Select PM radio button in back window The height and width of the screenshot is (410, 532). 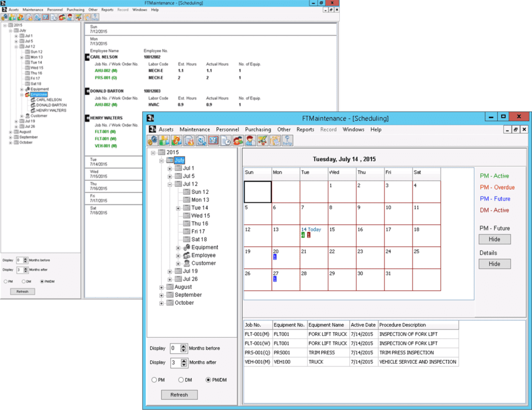5,281
